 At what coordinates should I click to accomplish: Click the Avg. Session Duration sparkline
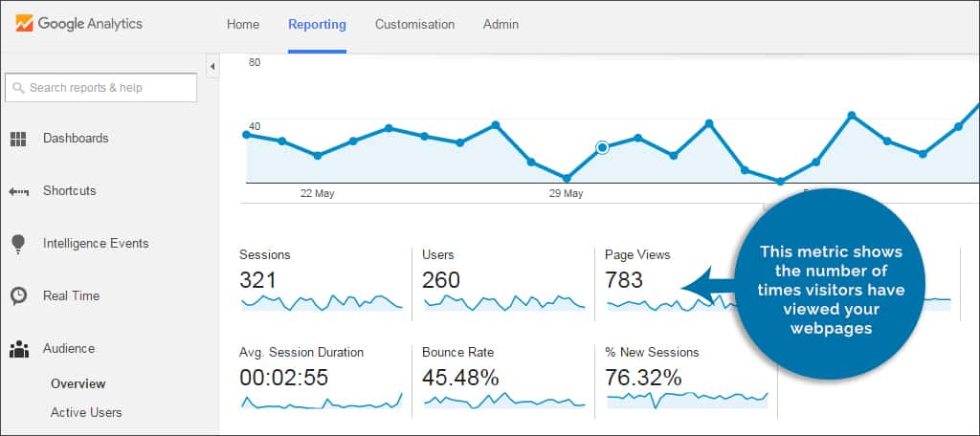tap(322, 400)
